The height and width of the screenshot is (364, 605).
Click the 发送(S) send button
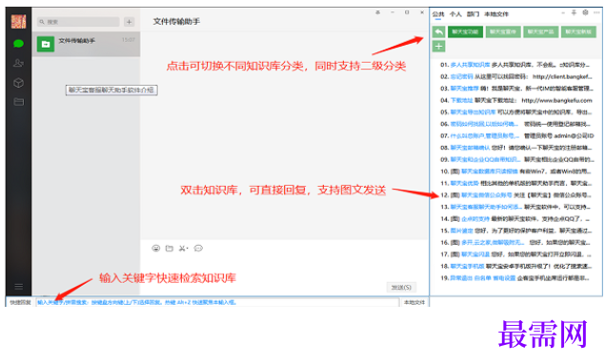(x=401, y=287)
